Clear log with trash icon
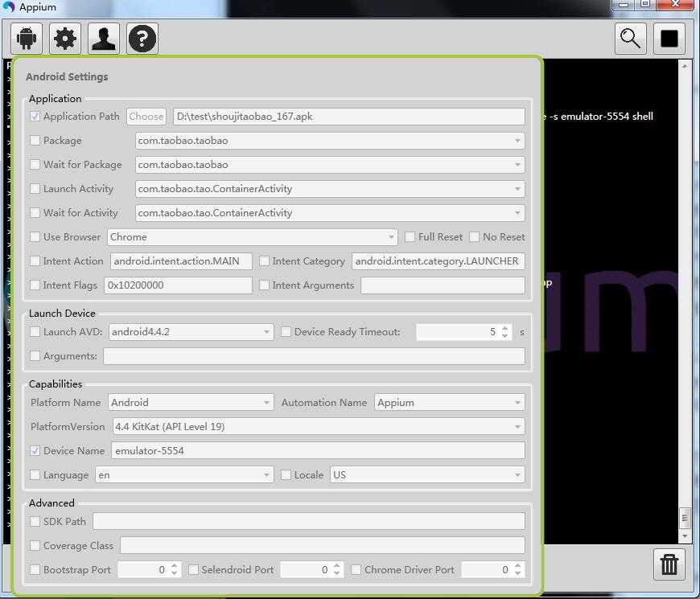Image resolution: width=700 pixels, height=599 pixels. tap(669, 564)
